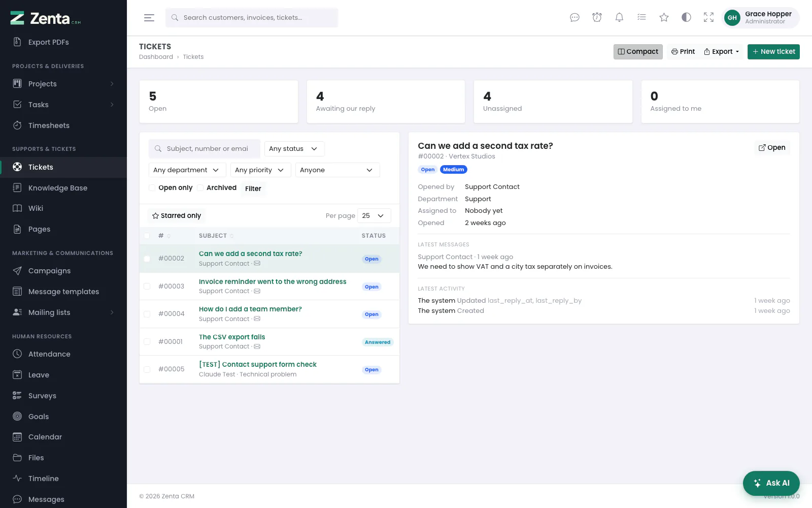Click the star favorites icon in header
812x508 pixels.
tap(664, 18)
